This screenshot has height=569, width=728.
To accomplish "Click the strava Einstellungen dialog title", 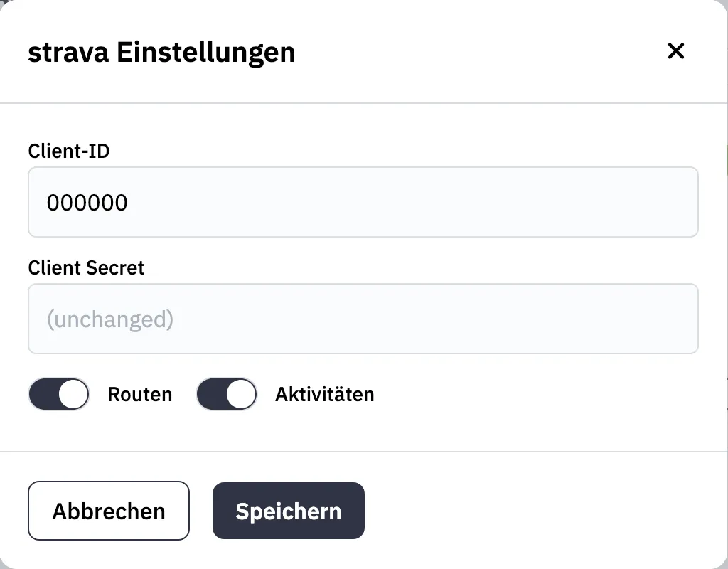I will 161,51.
